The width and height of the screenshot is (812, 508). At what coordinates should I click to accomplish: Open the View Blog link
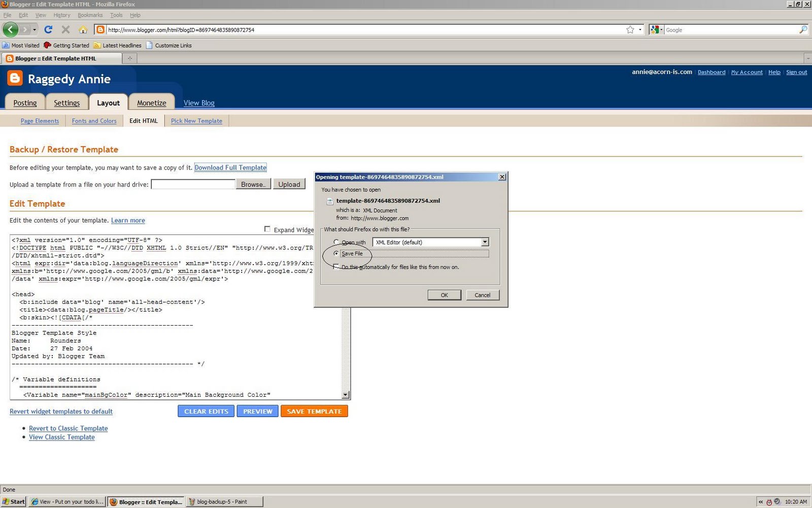(199, 103)
